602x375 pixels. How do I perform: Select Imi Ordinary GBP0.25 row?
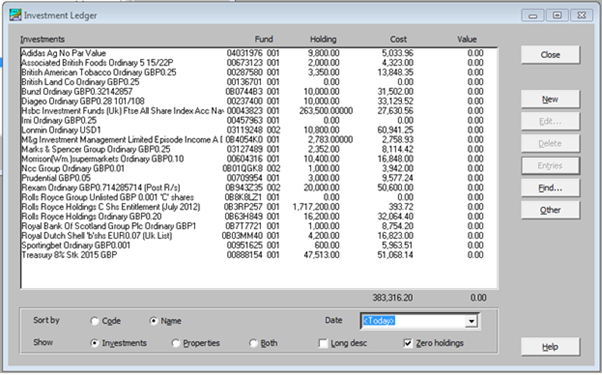(259, 120)
